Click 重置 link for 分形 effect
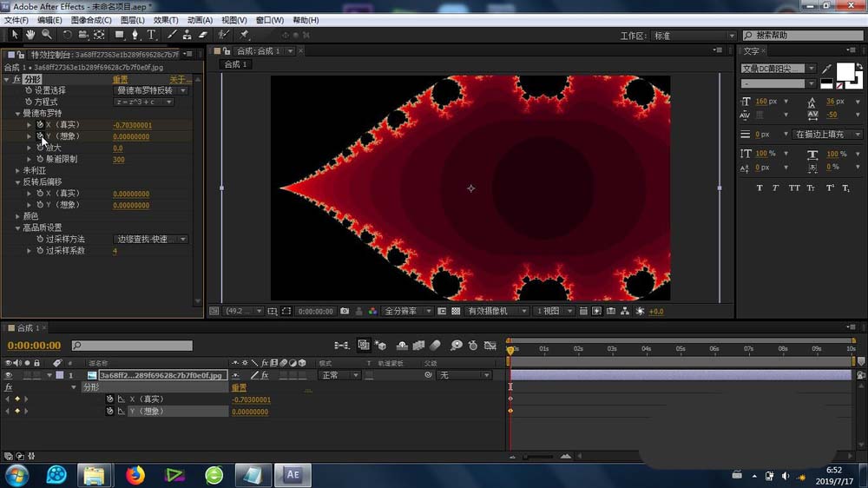Viewport: 868px width, 488px height. 121,79
